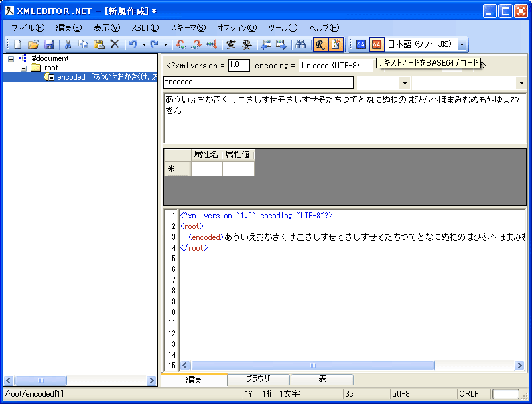Click the </root> closing tag on source line 4
The width and height of the screenshot is (532, 404).
pos(194,248)
